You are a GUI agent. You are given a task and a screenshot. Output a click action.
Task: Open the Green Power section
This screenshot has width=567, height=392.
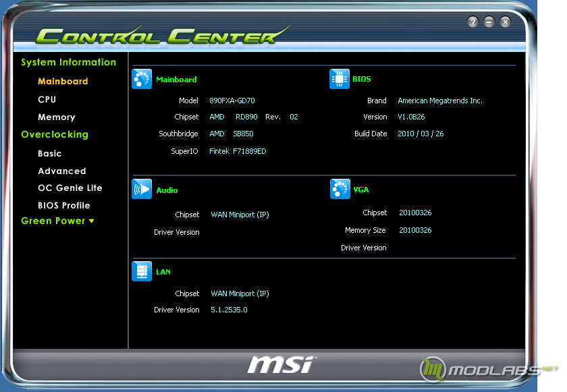[53, 221]
